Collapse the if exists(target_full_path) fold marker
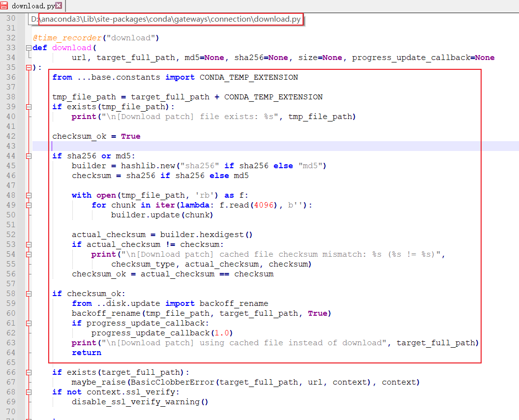Screen dimensions: 519x420 (29, 372)
